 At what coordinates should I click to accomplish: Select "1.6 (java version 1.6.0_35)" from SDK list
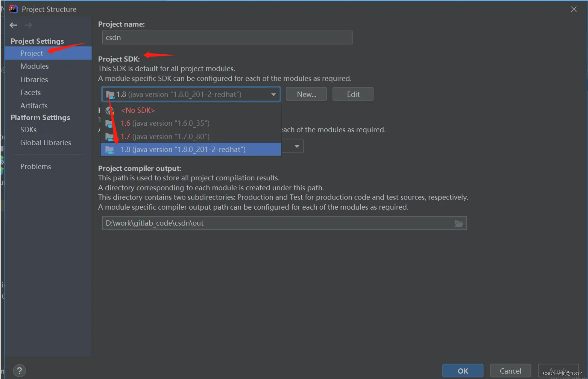click(165, 123)
